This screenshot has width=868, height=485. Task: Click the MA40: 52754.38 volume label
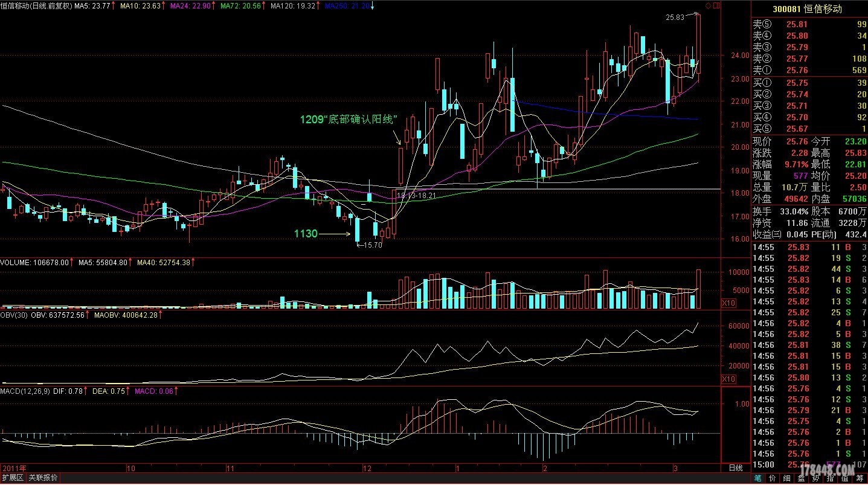(163, 263)
